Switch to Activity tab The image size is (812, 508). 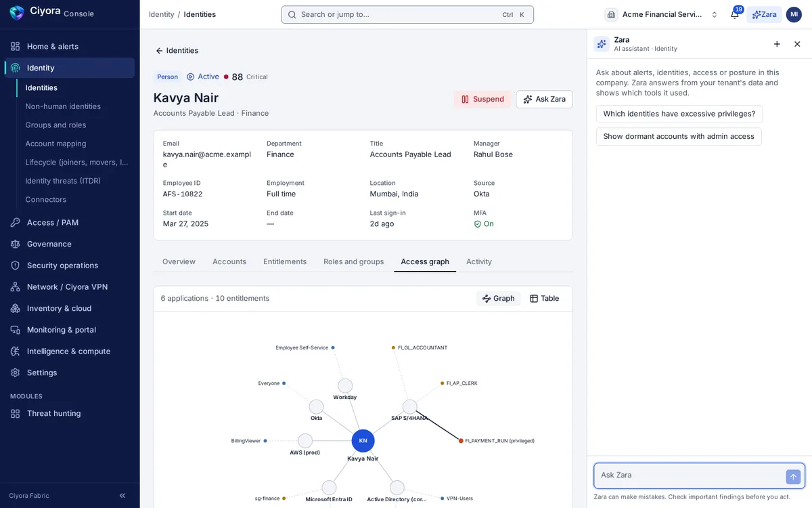click(479, 261)
